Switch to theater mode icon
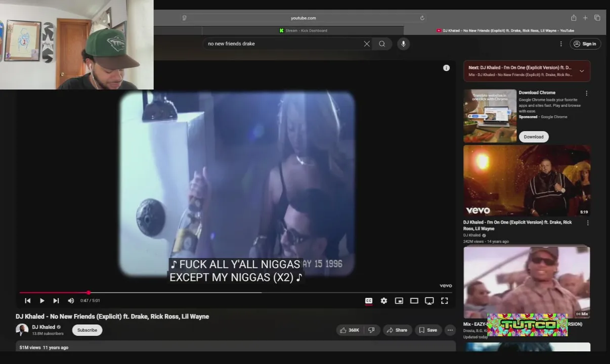 pos(414,301)
